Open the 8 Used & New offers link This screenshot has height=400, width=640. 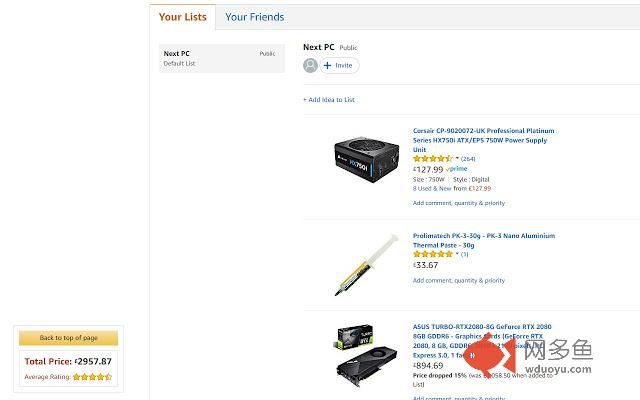(432, 188)
